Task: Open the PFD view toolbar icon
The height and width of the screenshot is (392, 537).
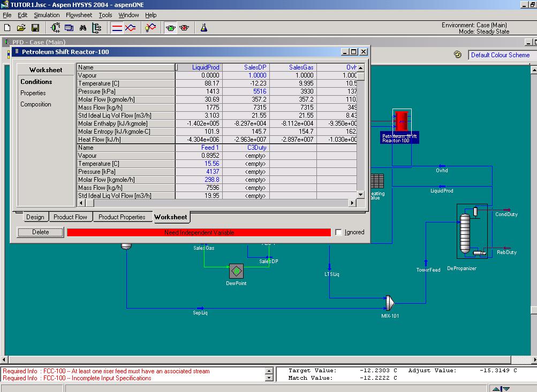Action: tap(55, 28)
